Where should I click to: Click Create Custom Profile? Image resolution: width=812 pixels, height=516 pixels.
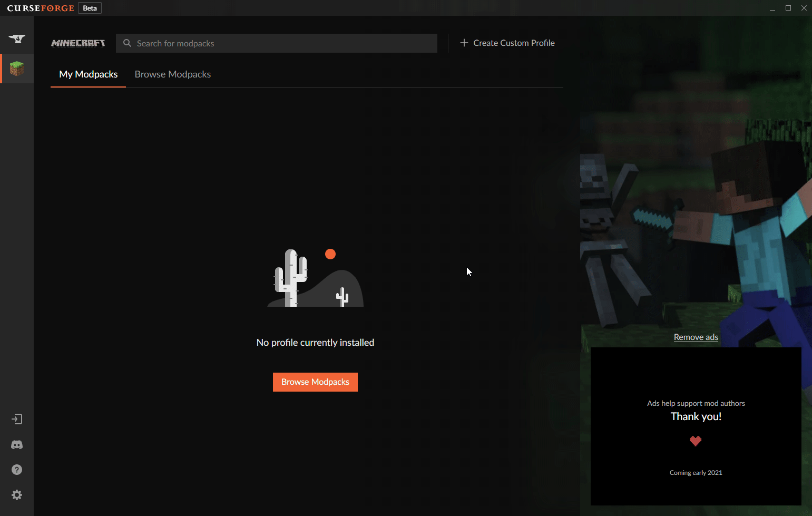507,43
